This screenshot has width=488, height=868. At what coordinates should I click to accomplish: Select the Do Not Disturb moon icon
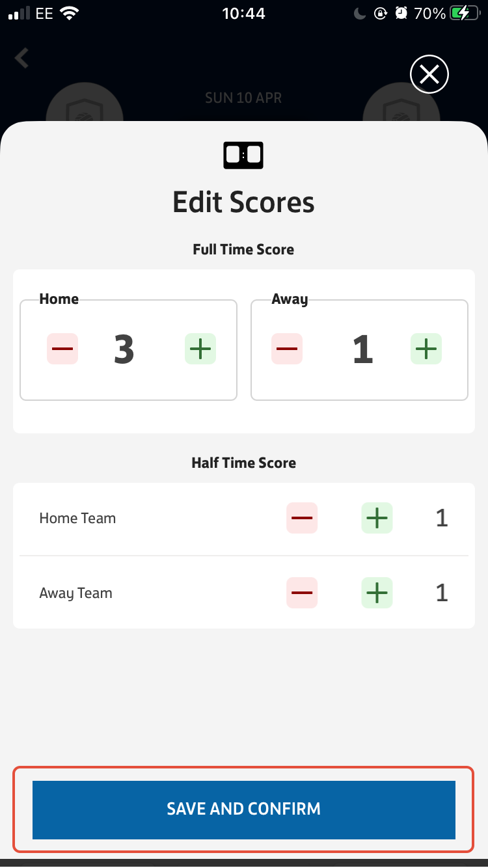click(x=360, y=12)
